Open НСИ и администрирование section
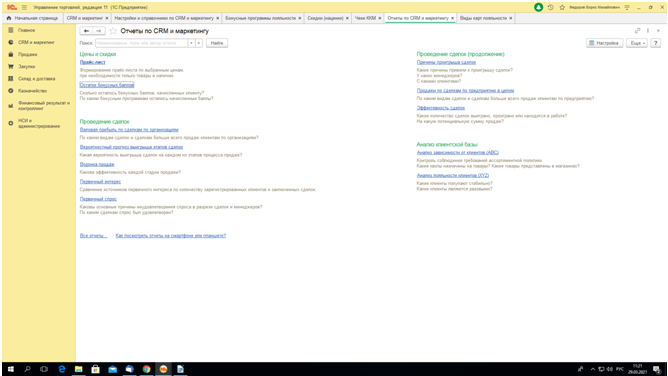668x376 pixels. pos(39,123)
